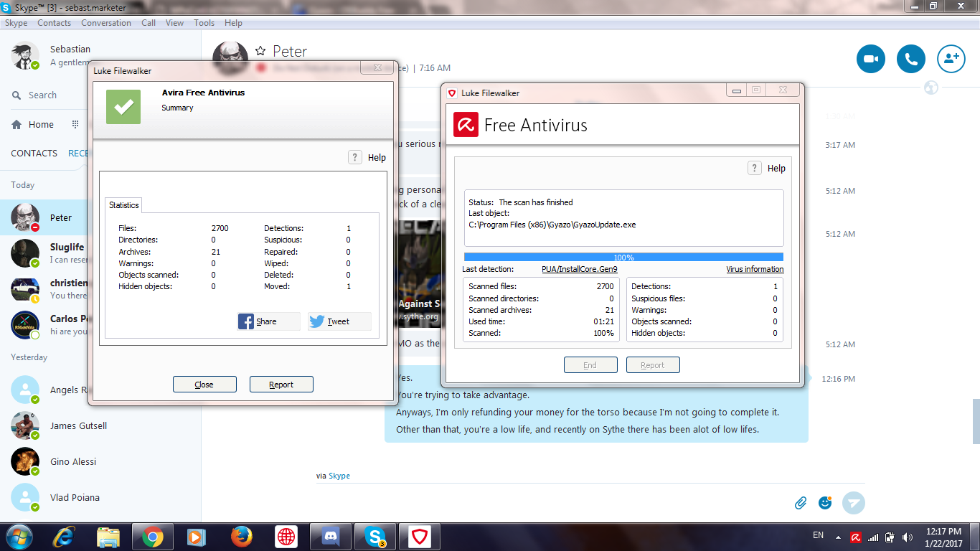Open Firefox from the taskbar
Image resolution: width=980 pixels, height=551 pixels.
[242, 537]
